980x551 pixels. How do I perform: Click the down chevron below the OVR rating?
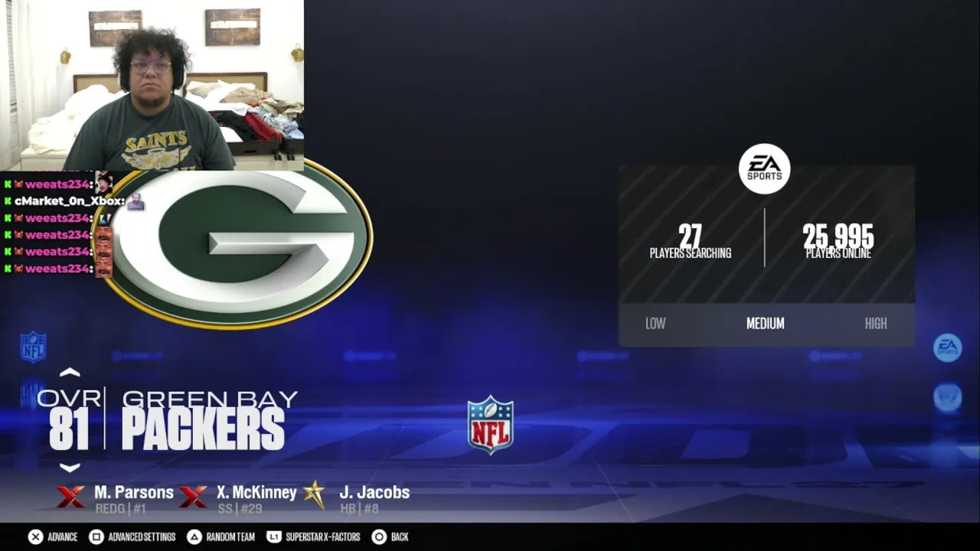pyautogui.click(x=70, y=468)
